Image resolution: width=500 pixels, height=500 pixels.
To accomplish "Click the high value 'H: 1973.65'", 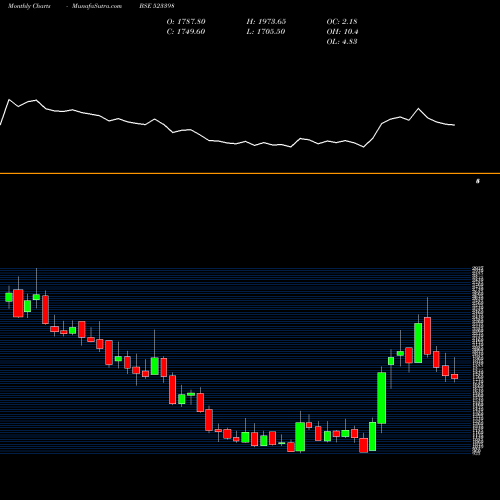I will pyautogui.click(x=266, y=22).
